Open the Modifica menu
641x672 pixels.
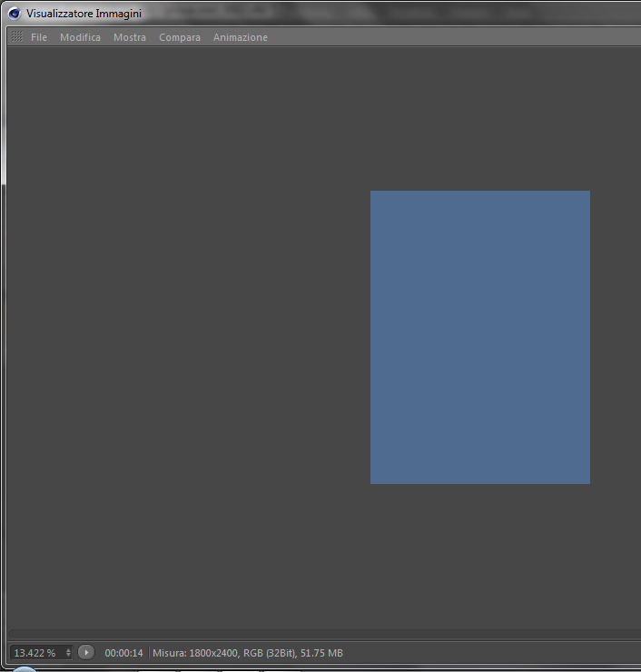(80, 37)
